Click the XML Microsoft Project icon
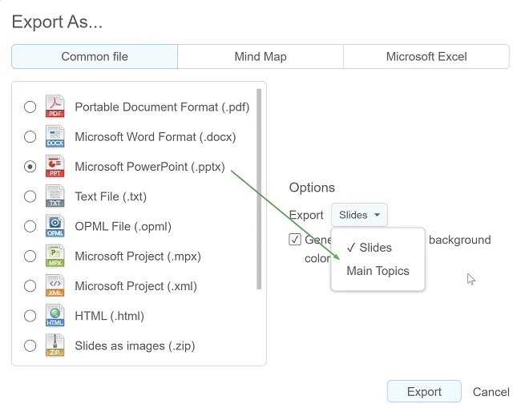Screen dimensions: 521x420 tap(55, 286)
